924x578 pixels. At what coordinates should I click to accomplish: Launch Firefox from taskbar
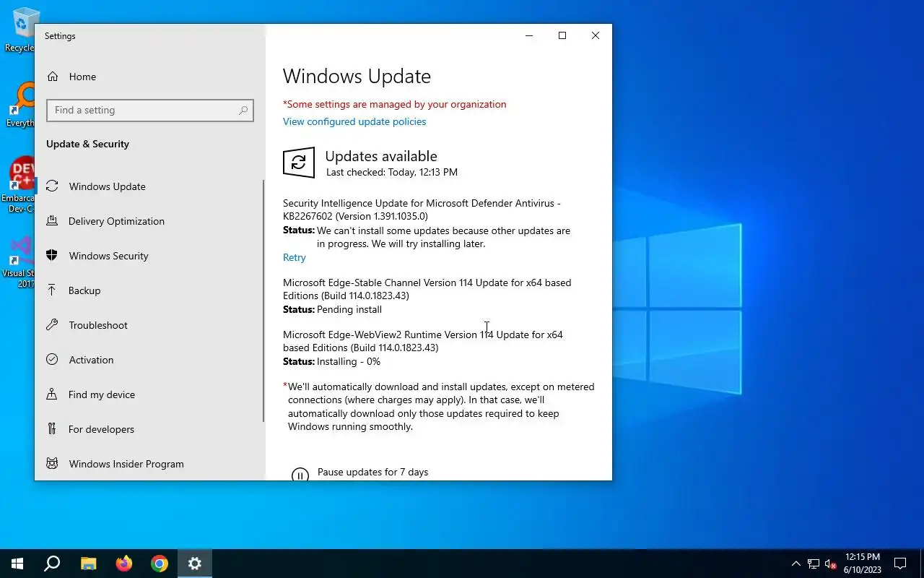pos(124,564)
